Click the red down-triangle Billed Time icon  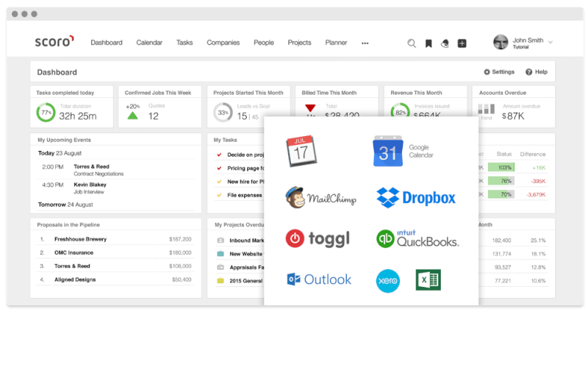tap(310, 107)
